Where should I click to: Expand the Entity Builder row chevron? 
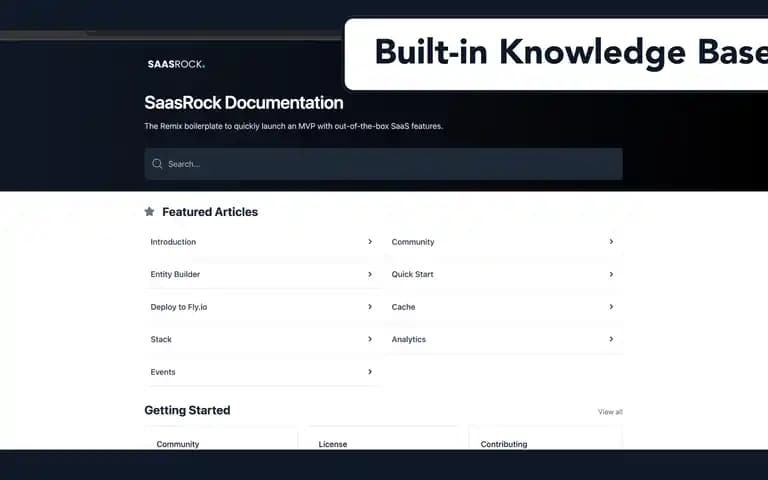click(x=370, y=274)
